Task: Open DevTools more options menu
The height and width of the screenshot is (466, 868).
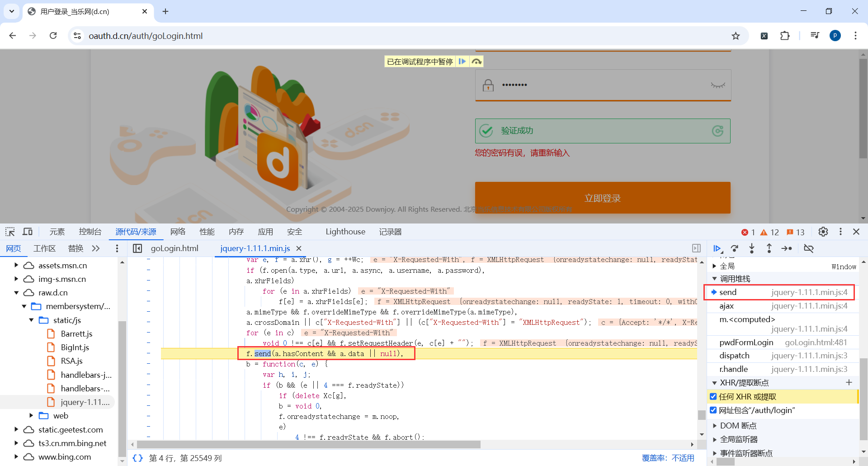Action: click(840, 232)
